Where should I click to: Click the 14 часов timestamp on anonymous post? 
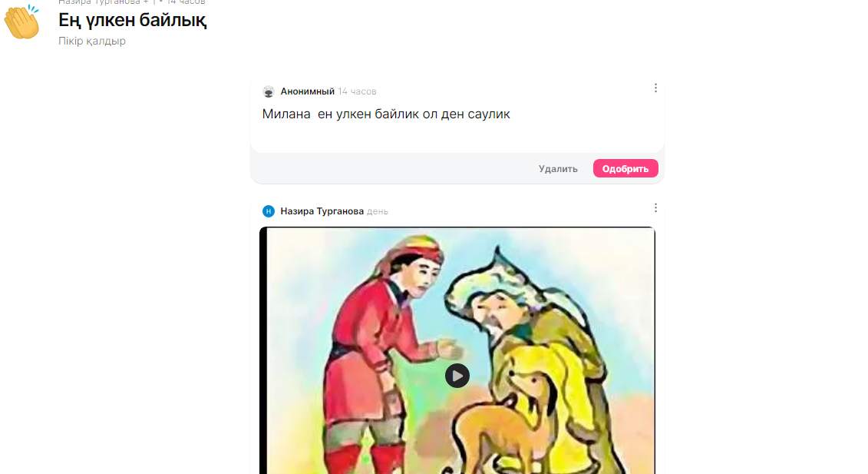point(357,91)
